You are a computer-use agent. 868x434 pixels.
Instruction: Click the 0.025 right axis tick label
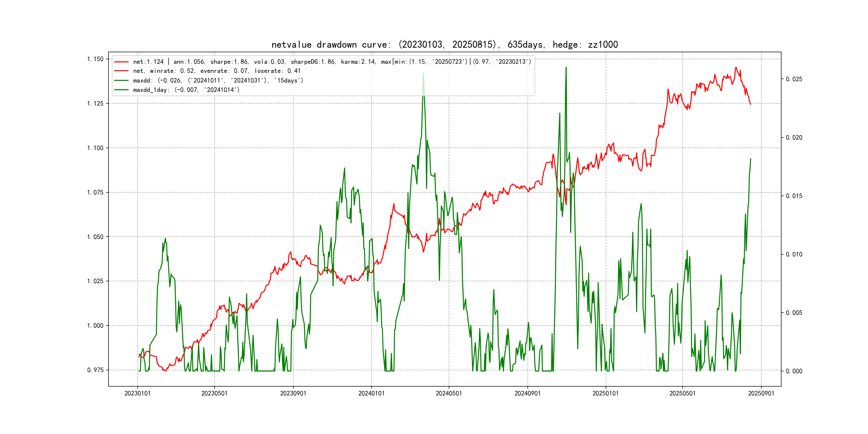point(794,79)
